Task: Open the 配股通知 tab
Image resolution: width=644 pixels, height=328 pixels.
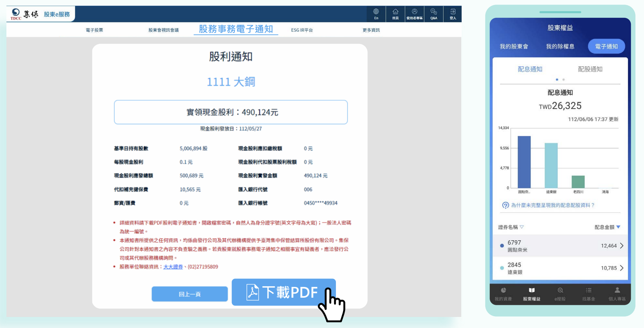Action: (590, 69)
